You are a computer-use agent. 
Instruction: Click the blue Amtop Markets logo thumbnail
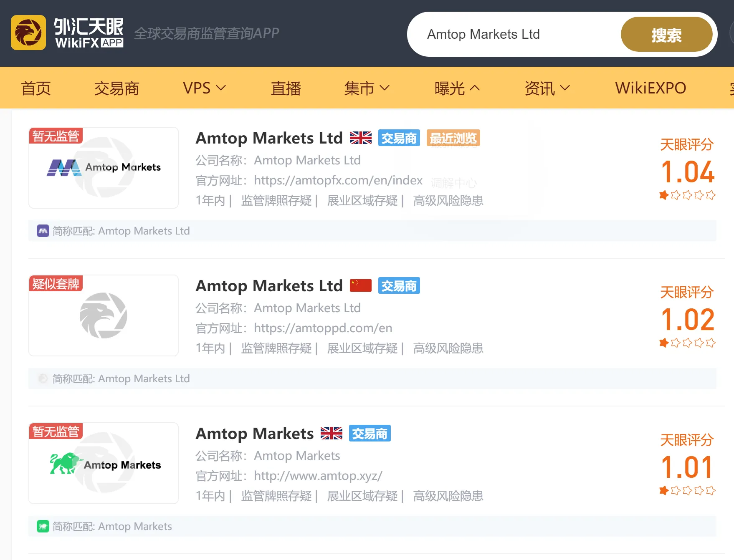coord(104,168)
